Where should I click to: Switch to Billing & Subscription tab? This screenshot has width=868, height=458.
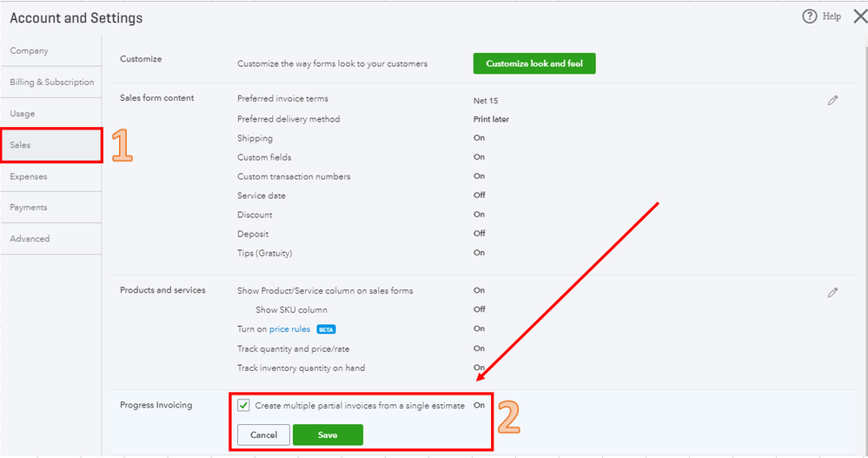[51, 82]
